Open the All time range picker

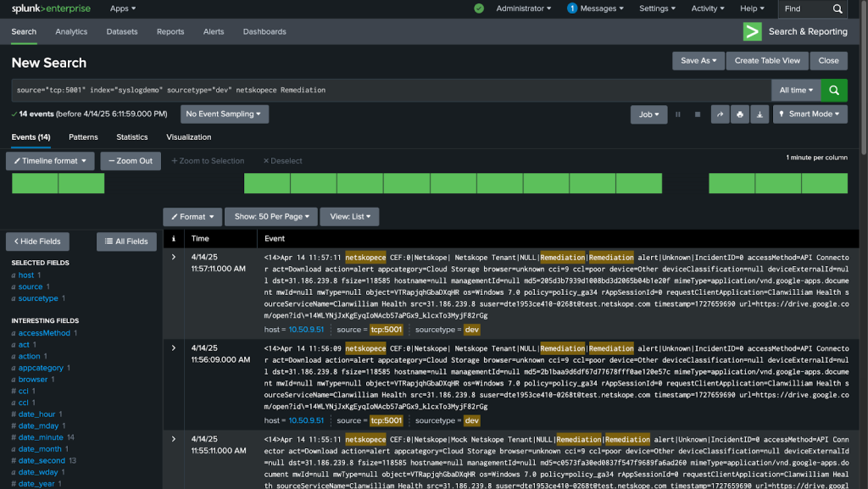click(x=796, y=90)
